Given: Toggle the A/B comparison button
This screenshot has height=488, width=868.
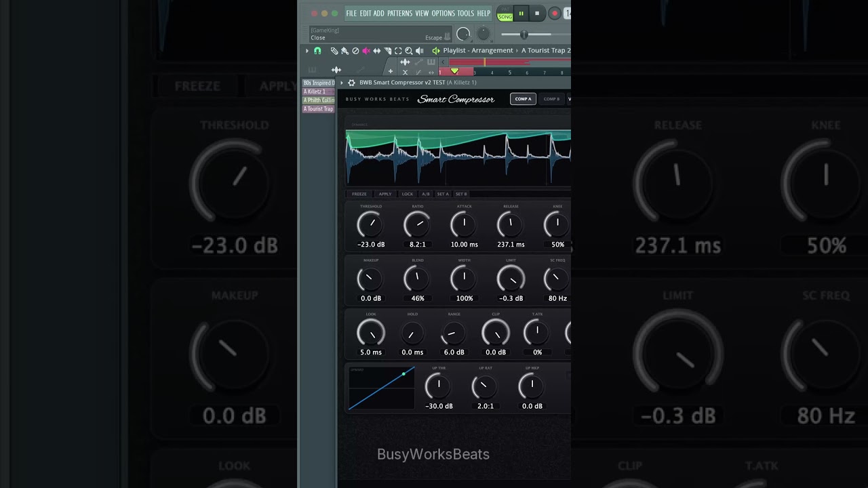Looking at the screenshot, I should (x=426, y=194).
